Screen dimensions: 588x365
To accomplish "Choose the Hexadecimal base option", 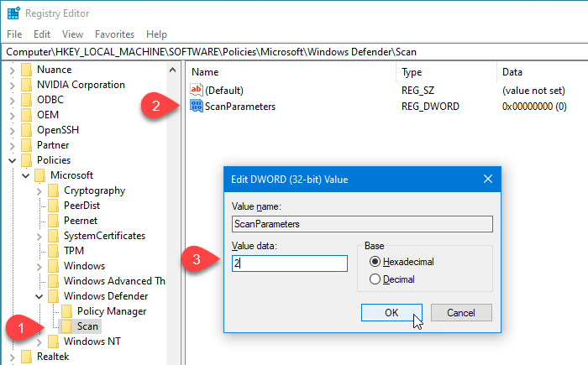I will coord(402,262).
